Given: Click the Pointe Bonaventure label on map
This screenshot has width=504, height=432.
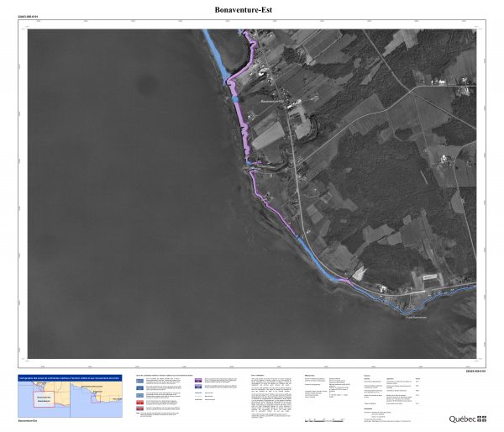Looking at the screenshot, I should [x=415, y=317].
